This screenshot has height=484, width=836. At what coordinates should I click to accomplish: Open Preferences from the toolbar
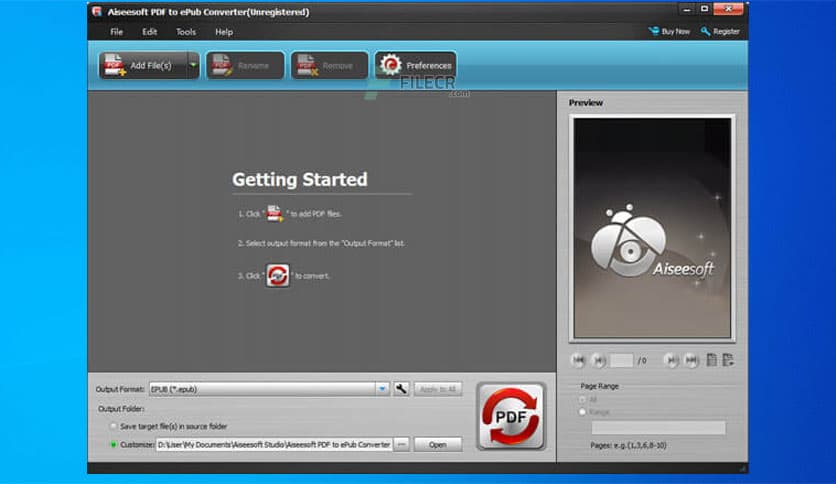click(415, 66)
